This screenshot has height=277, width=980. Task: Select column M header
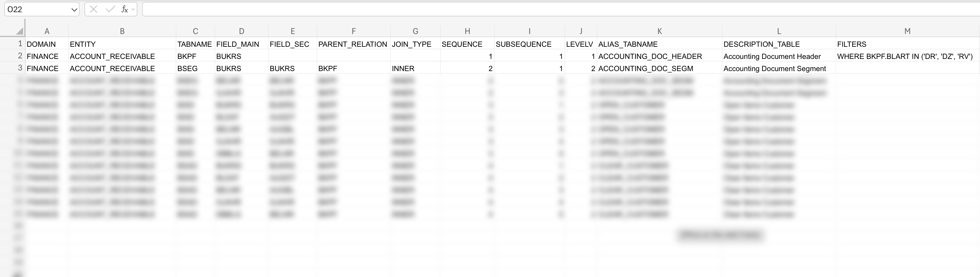click(x=907, y=31)
